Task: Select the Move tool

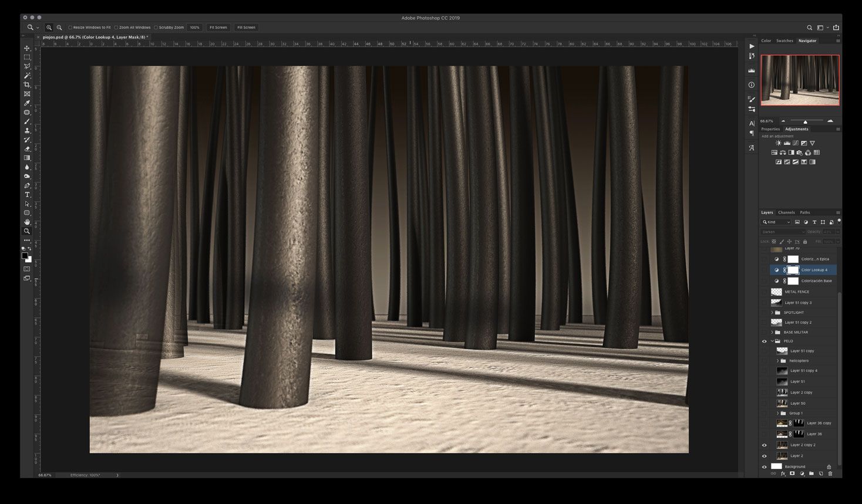Action: (27, 48)
